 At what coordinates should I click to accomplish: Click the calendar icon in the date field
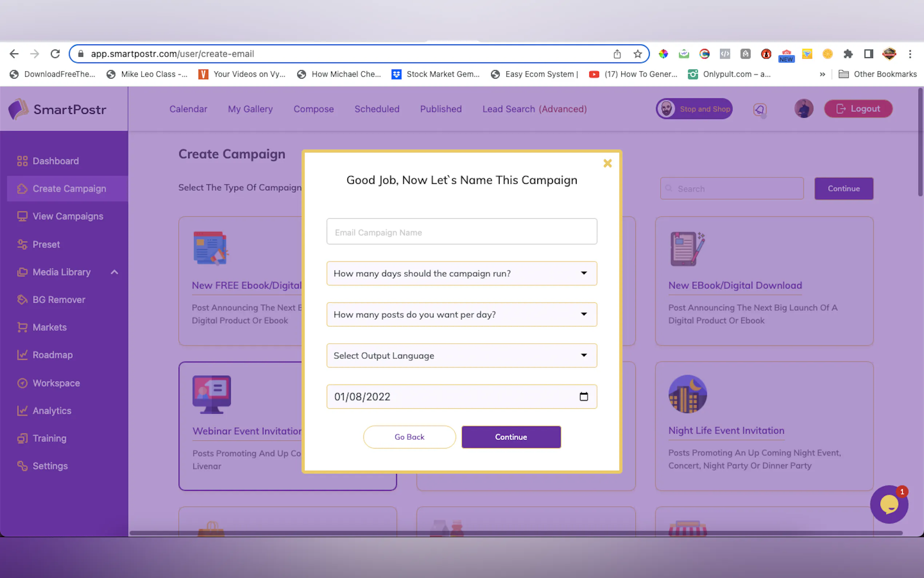coord(583,396)
